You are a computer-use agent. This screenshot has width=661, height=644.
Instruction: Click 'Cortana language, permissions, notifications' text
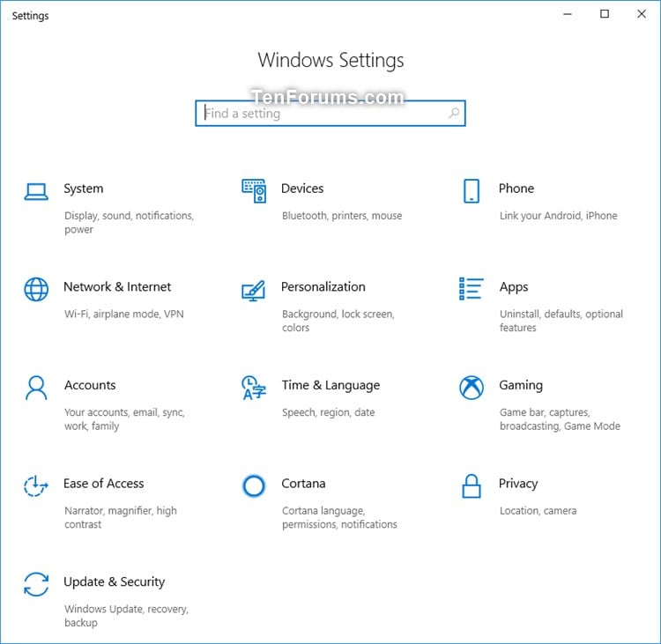(339, 517)
